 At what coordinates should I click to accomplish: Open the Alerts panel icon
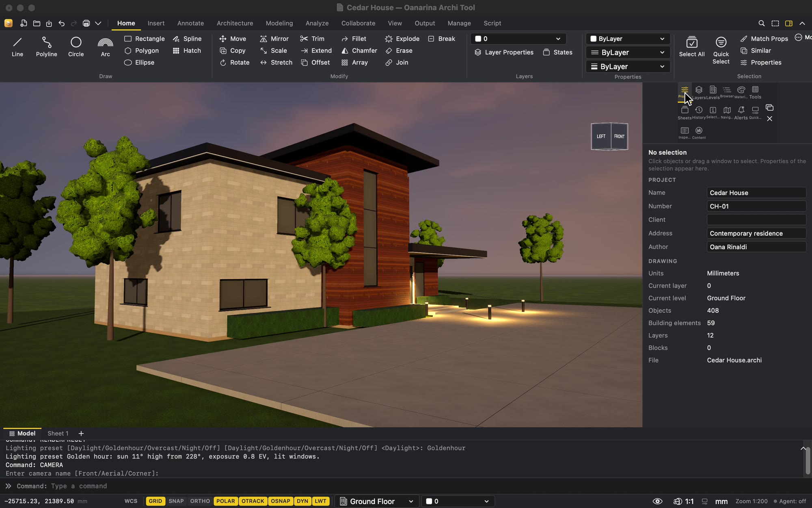point(741,113)
